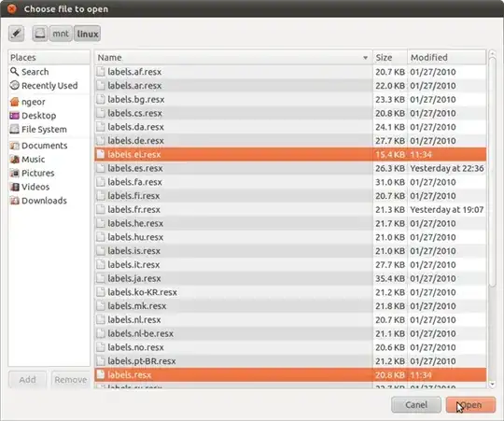Click the file list vertical scrollbar handle
The image size is (504, 421).
(492, 172)
